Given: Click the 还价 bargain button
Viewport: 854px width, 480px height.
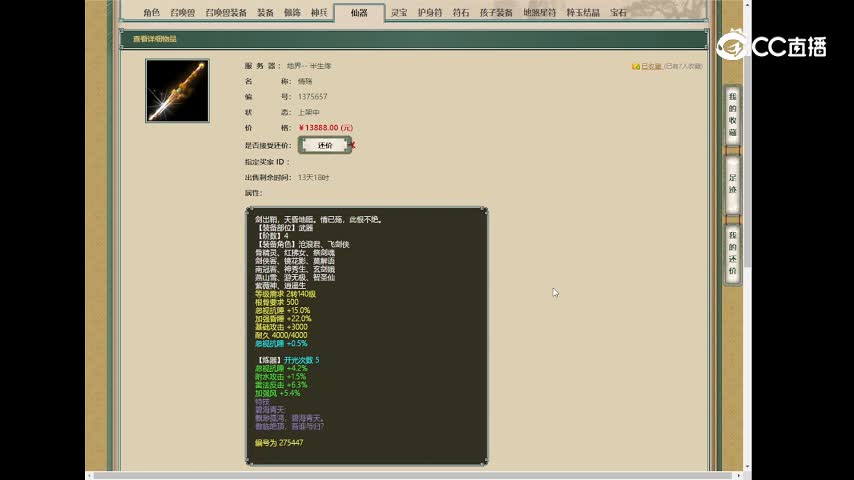Looking at the screenshot, I should (325, 145).
